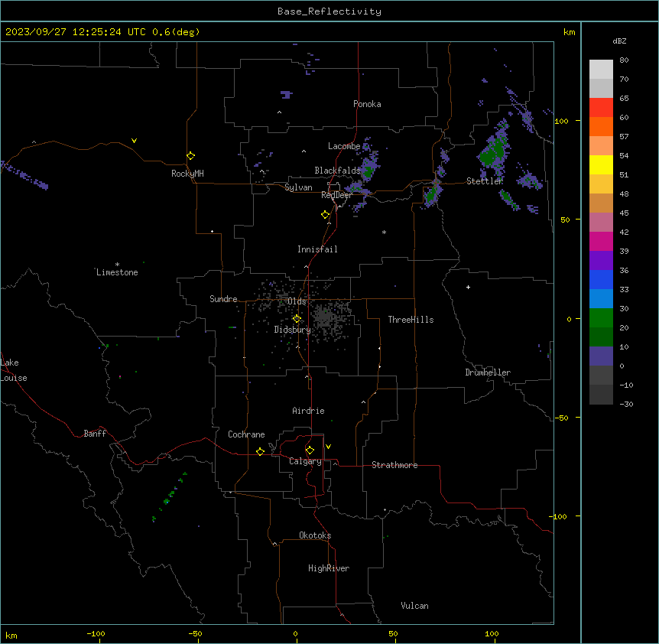Click the Innisfail label
This screenshot has height=644, width=659.
coord(317,249)
